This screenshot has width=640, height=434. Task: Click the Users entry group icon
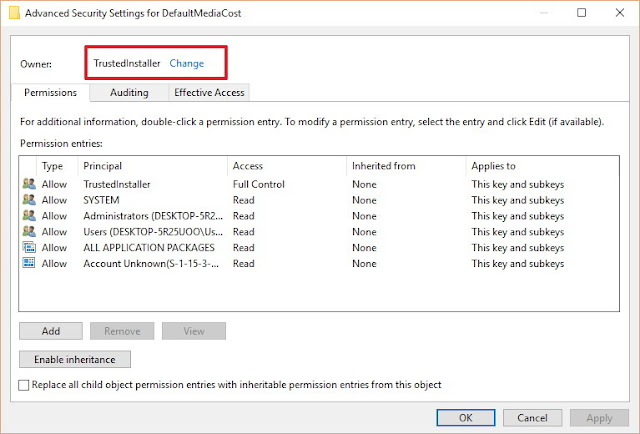pos(28,232)
